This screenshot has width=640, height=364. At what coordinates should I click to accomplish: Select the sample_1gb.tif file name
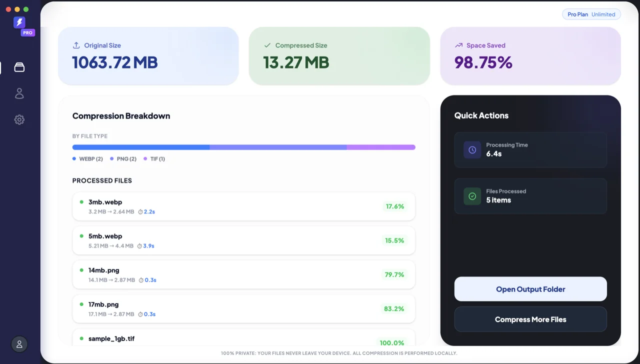[x=111, y=338]
